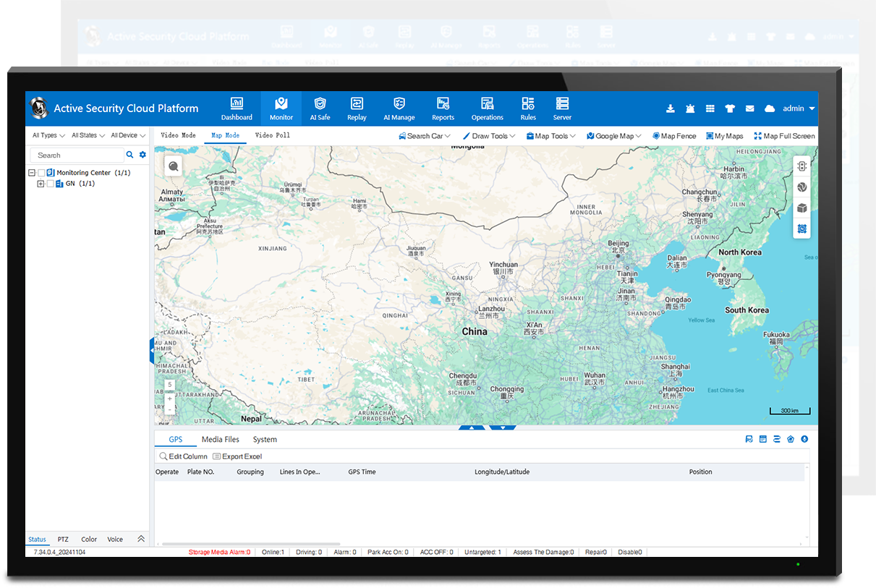The height and width of the screenshot is (588, 876).
Task: Expand the GN tree node
Action: pyautogui.click(x=41, y=183)
